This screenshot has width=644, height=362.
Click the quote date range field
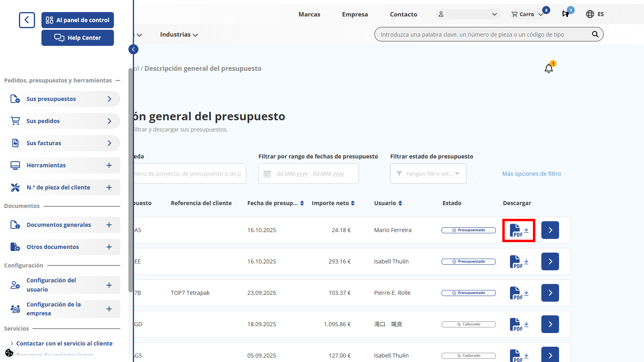(308, 174)
